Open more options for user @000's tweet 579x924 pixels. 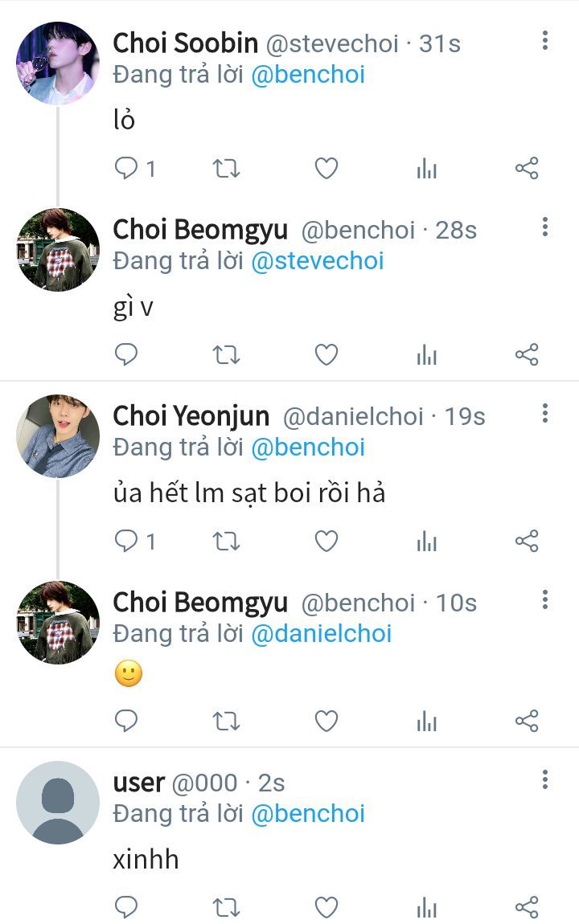pyautogui.click(x=545, y=779)
